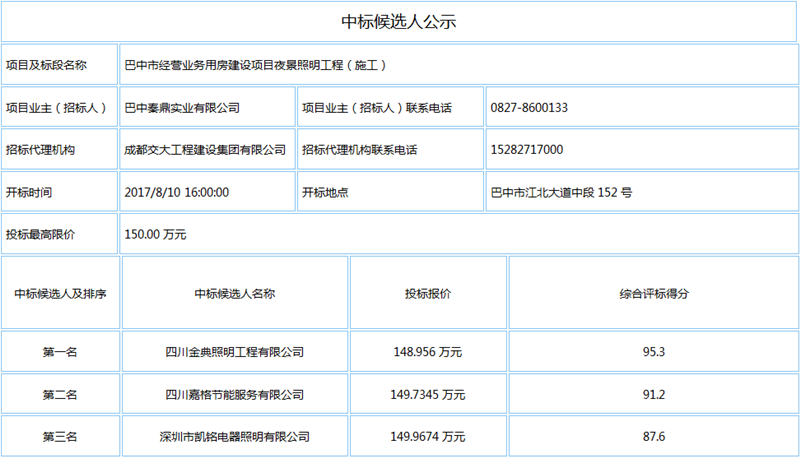Select the label 投标最高限价
The height and width of the screenshot is (458, 800).
40,234
